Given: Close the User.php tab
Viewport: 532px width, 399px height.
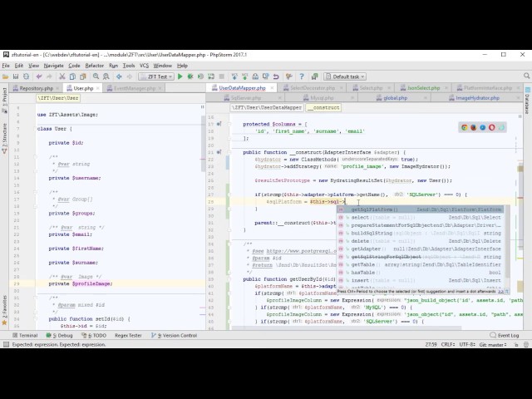Looking at the screenshot, I should [98, 88].
